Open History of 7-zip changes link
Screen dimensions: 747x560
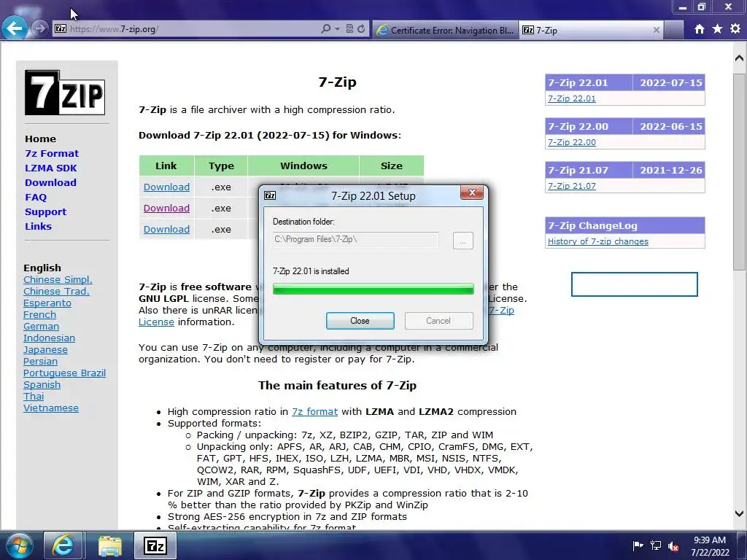tap(598, 241)
